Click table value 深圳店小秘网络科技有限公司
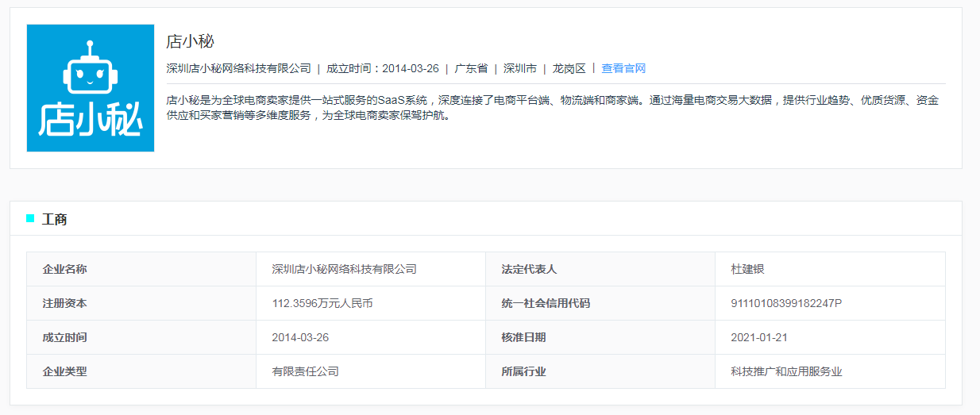 (344, 269)
